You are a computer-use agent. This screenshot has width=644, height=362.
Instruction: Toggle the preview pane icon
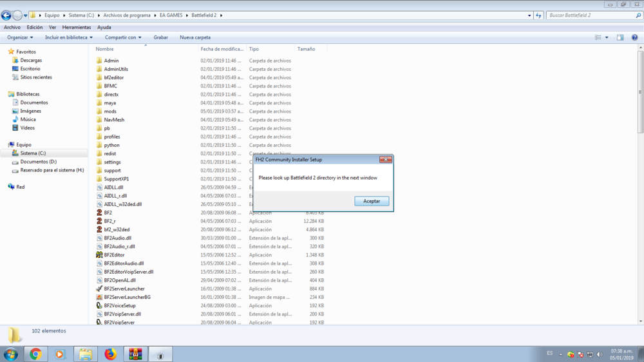[x=620, y=37]
